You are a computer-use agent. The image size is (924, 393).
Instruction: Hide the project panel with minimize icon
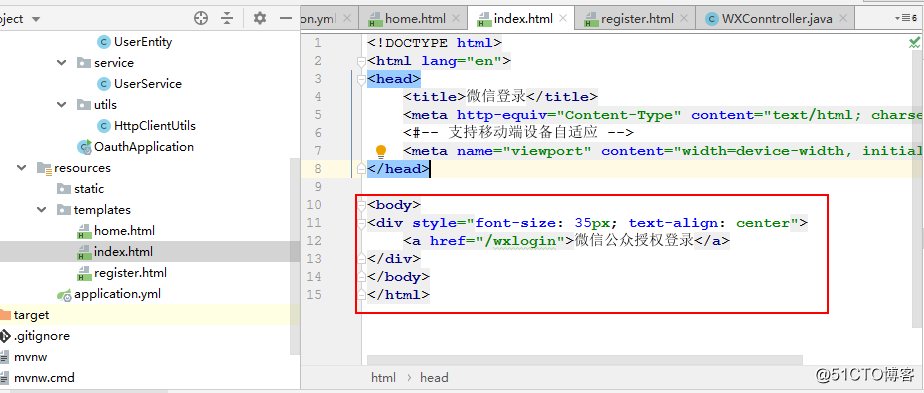[286, 18]
